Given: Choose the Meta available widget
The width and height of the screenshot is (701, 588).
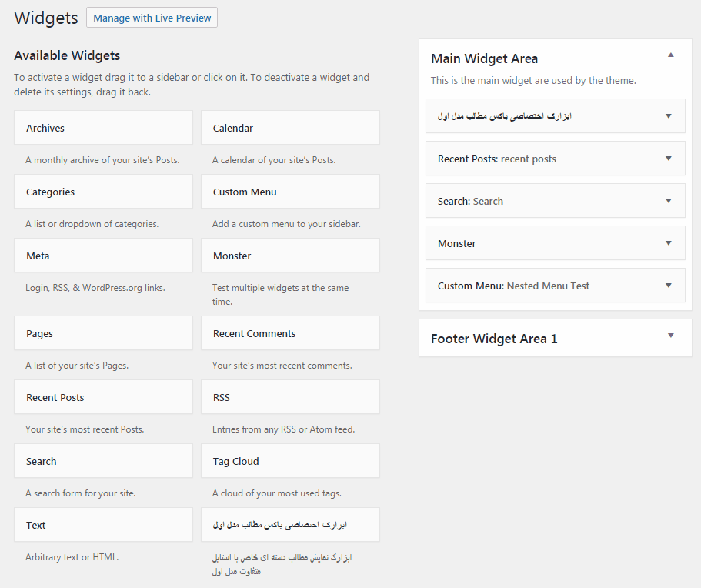Looking at the screenshot, I should [103, 256].
